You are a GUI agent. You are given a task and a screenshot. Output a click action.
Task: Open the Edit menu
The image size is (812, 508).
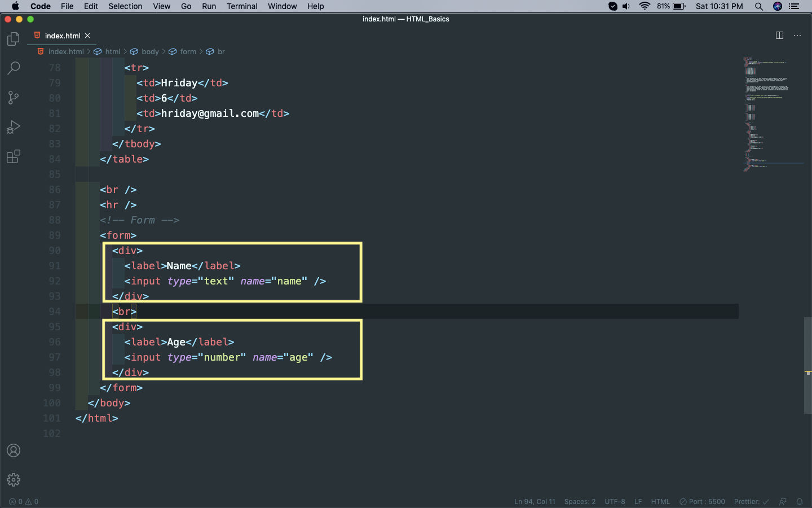coord(91,6)
